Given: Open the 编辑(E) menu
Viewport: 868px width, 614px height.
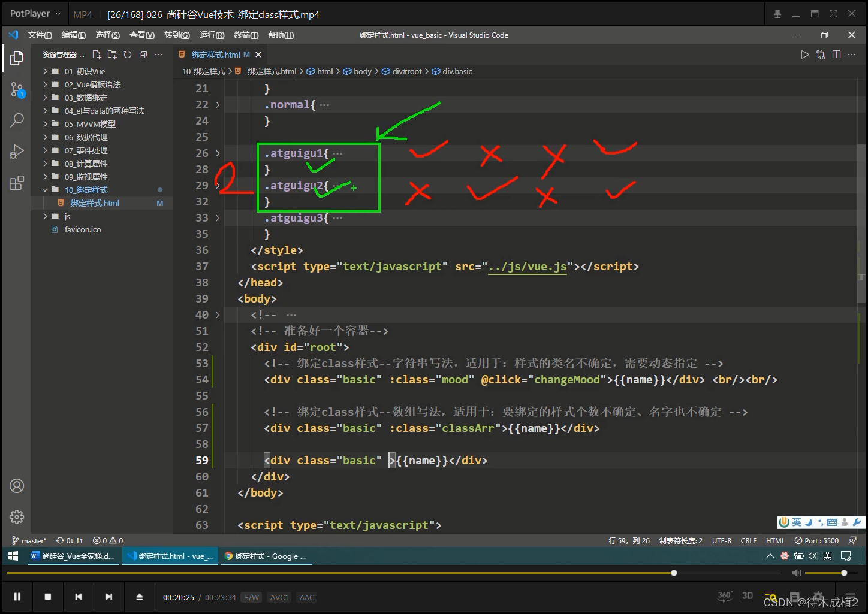Looking at the screenshot, I should (x=74, y=35).
